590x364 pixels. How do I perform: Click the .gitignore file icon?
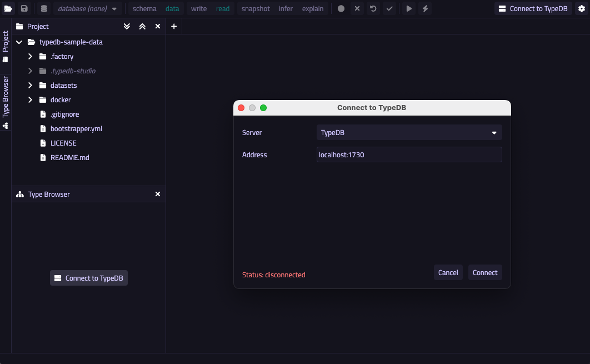point(43,114)
